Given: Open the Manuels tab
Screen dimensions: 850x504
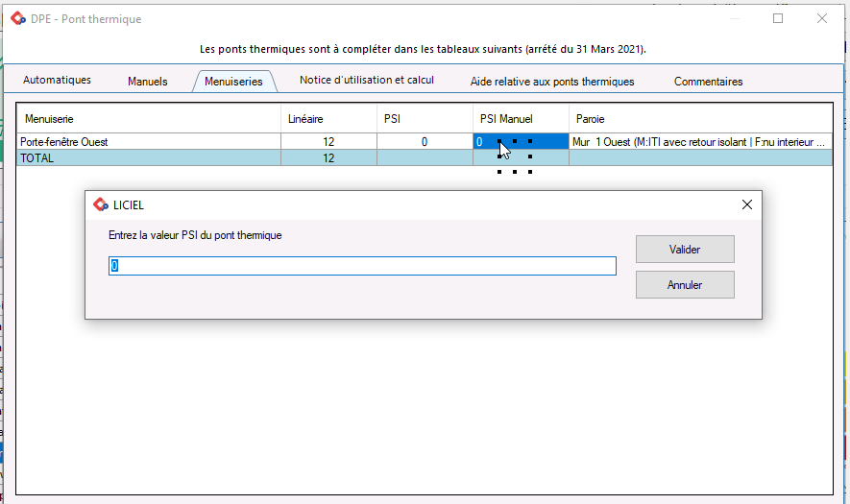Looking at the screenshot, I should click(147, 82).
